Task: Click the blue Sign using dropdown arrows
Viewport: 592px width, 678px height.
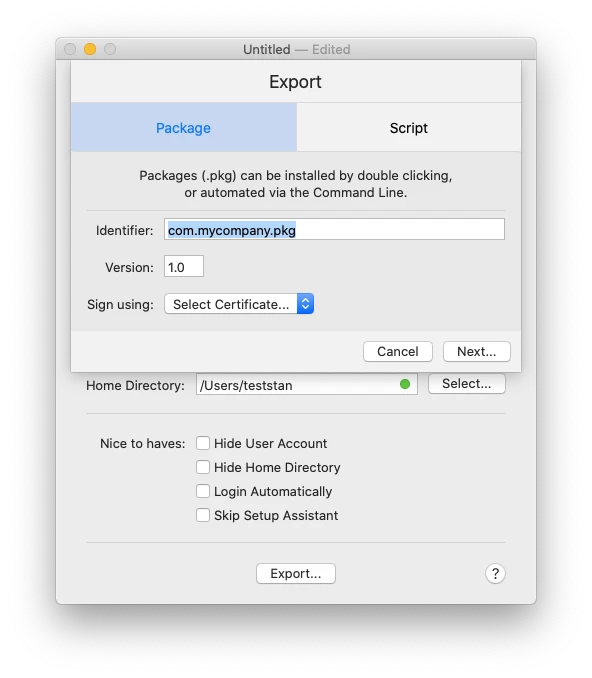Action: tap(305, 304)
